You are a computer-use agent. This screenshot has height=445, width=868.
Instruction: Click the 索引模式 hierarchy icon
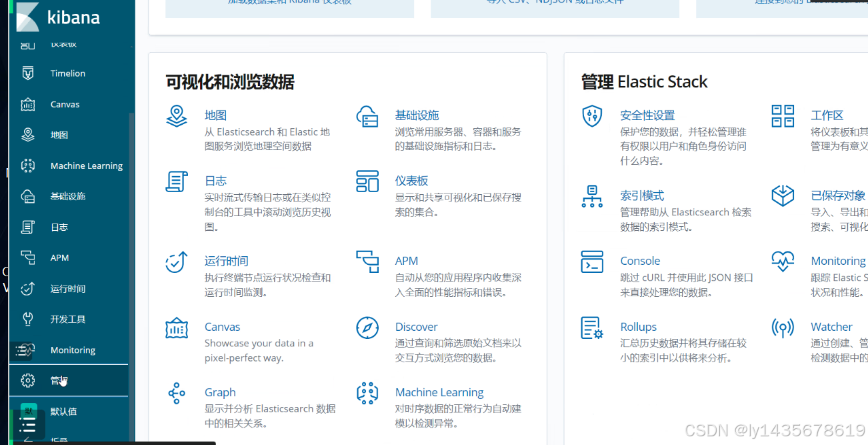(x=592, y=196)
